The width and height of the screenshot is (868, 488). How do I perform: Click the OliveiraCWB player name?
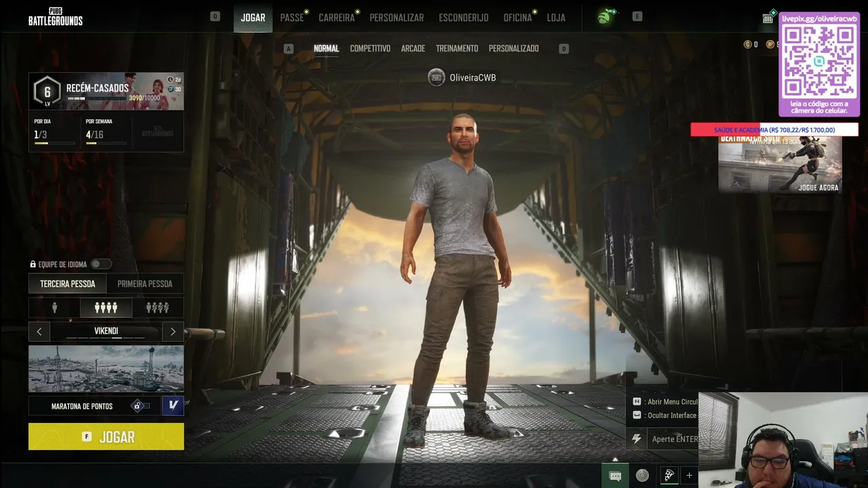pos(473,78)
